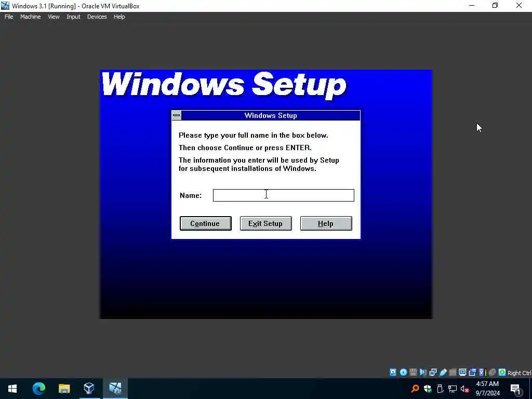Click into the Name text field
This screenshot has height=399, width=532.
[283, 195]
